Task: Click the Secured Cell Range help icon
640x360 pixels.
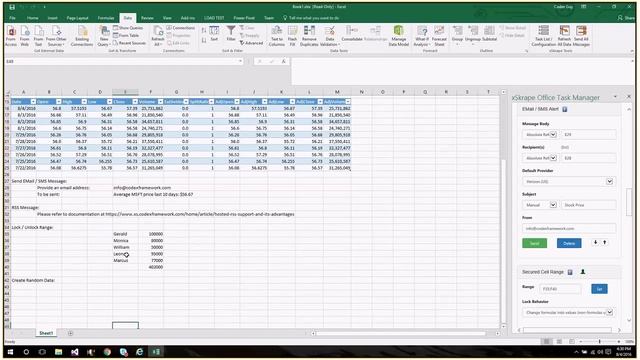Action: click(x=570, y=272)
